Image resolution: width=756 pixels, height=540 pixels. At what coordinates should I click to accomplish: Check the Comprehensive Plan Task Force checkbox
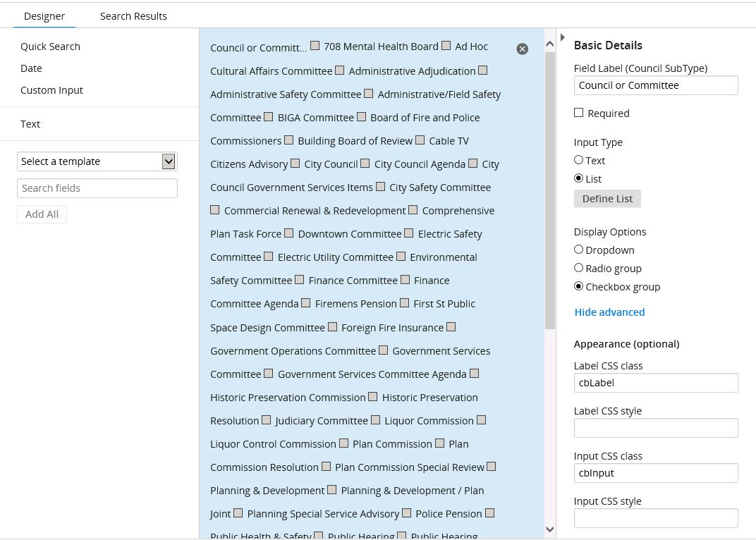413,210
